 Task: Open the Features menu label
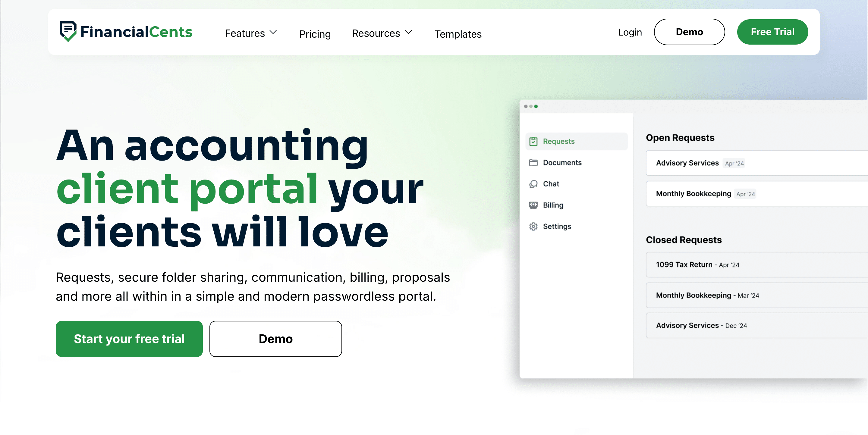[245, 33]
